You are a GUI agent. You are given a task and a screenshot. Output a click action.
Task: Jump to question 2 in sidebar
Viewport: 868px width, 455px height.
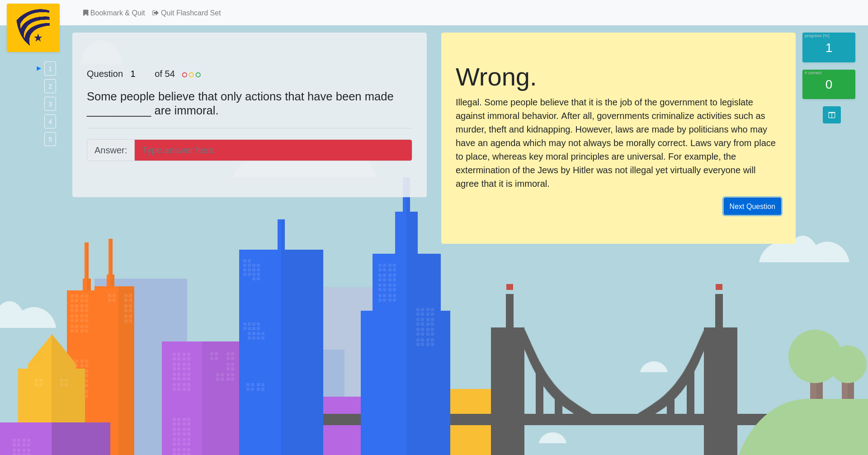pos(50,86)
